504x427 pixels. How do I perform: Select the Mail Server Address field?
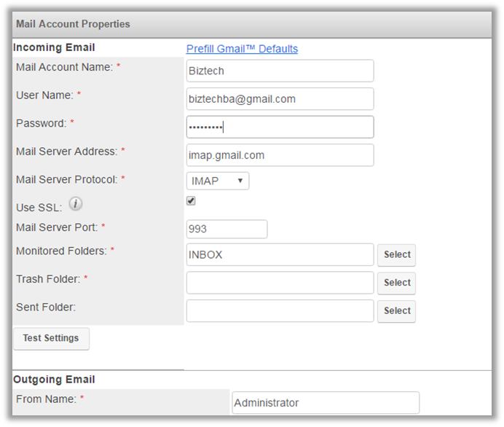point(280,155)
